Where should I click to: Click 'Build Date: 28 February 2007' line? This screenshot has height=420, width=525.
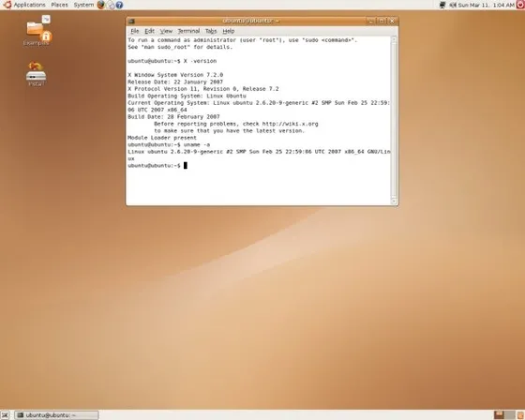pos(173,117)
